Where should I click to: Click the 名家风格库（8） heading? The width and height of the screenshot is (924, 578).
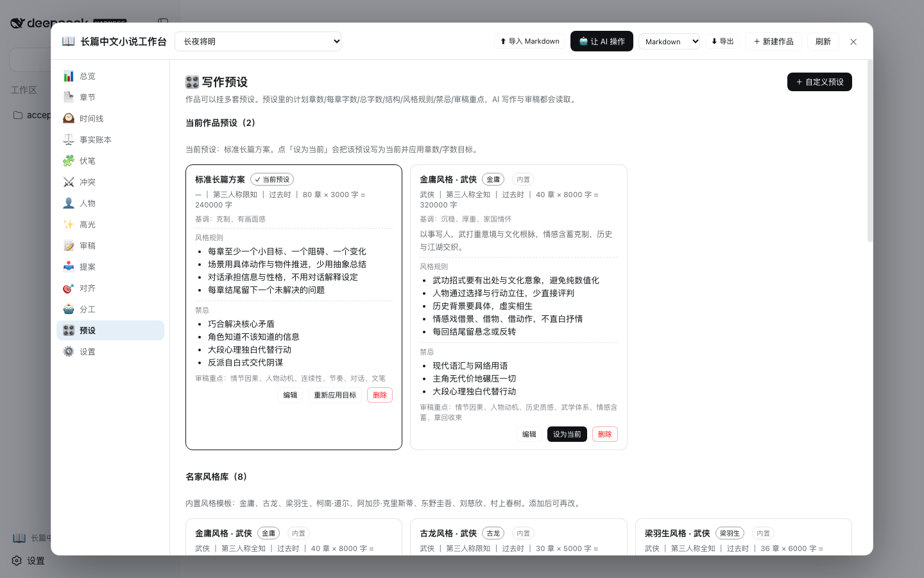(x=216, y=477)
